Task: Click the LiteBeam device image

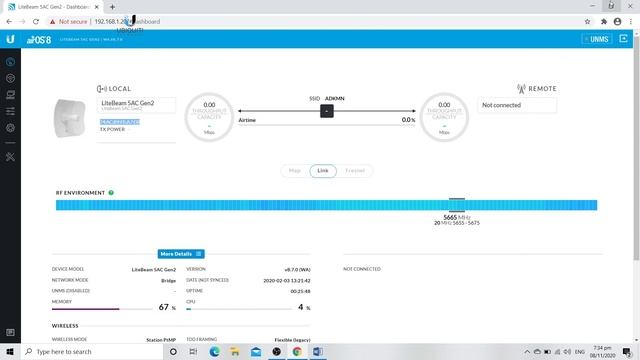Action: (70, 118)
